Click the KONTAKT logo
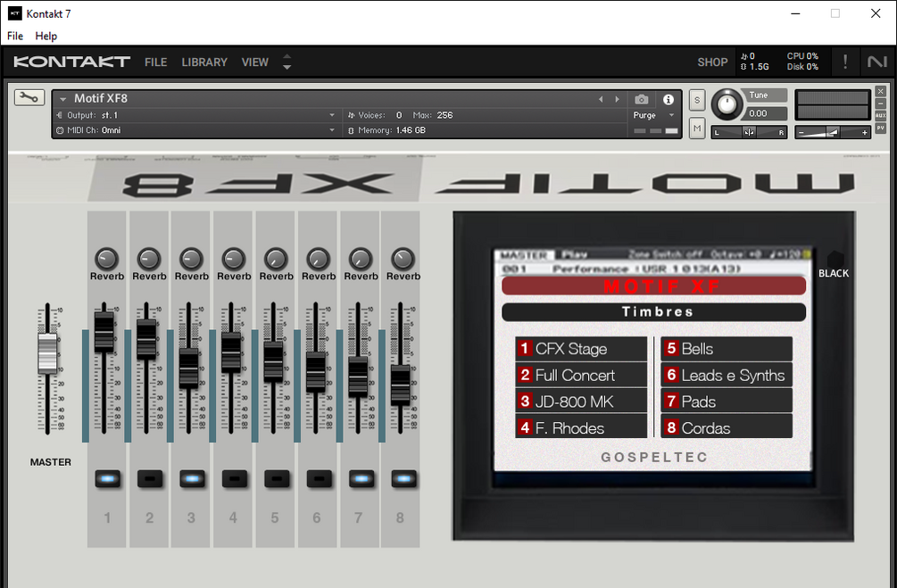Screen dimensions: 897x588 [71, 62]
